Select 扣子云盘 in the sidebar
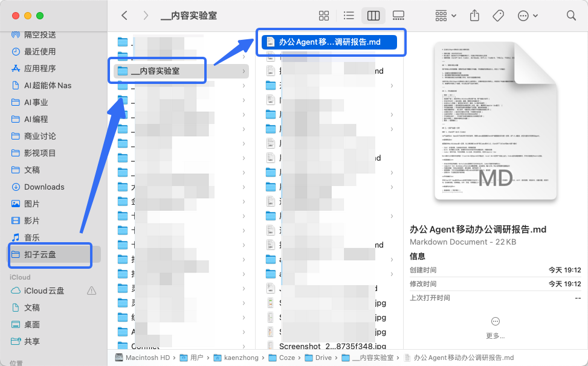Image resolution: width=588 pixels, height=366 pixels. tap(54, 254)
